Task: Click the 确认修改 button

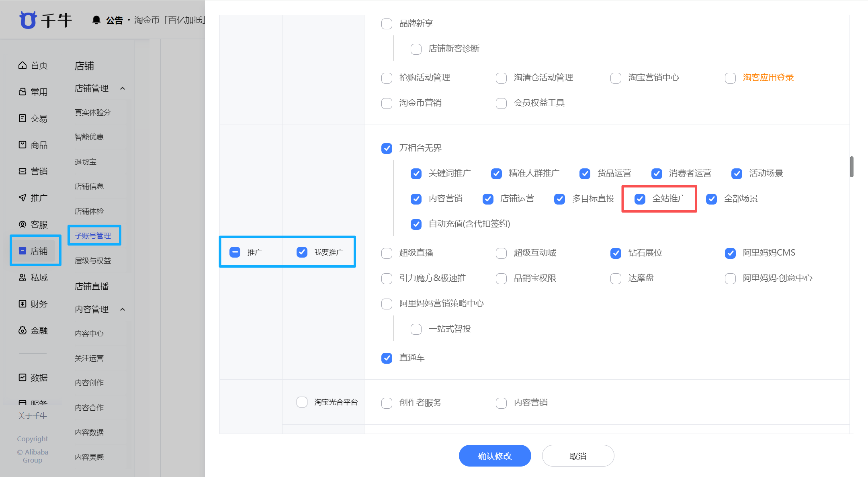Action: [495, 456]
